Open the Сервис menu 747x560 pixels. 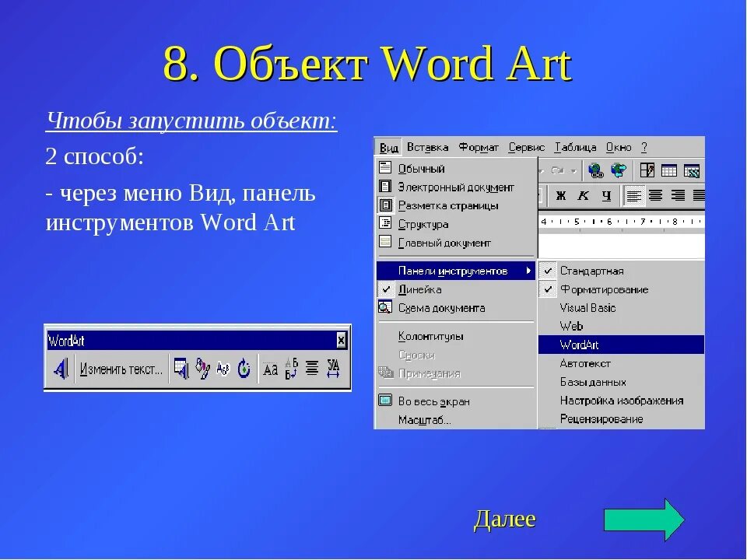[527, 147]
